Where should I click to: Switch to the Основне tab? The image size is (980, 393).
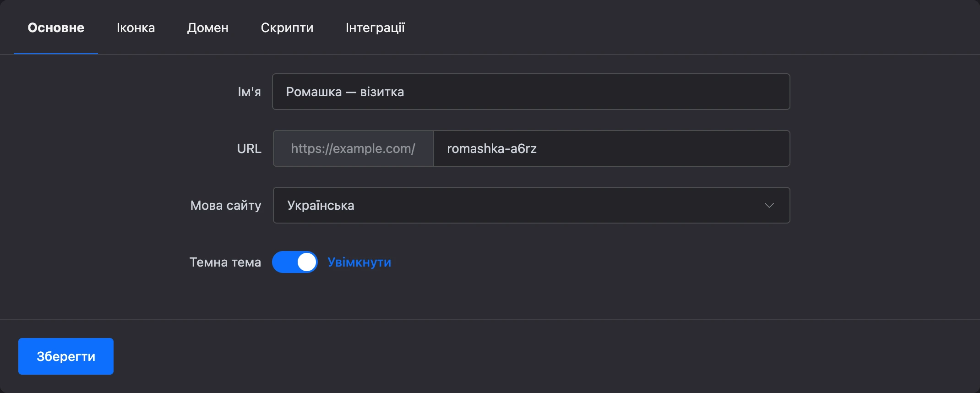pyautogui.click(x=56, y=28)
